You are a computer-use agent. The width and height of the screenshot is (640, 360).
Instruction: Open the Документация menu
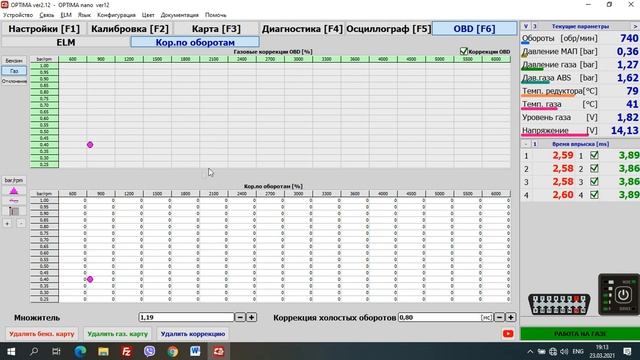(179, 15)
